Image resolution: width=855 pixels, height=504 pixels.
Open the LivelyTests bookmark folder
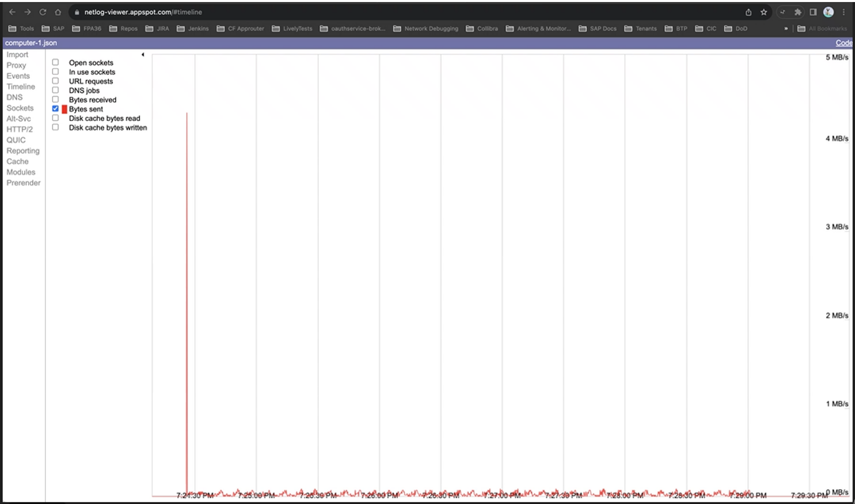(292, 28)
